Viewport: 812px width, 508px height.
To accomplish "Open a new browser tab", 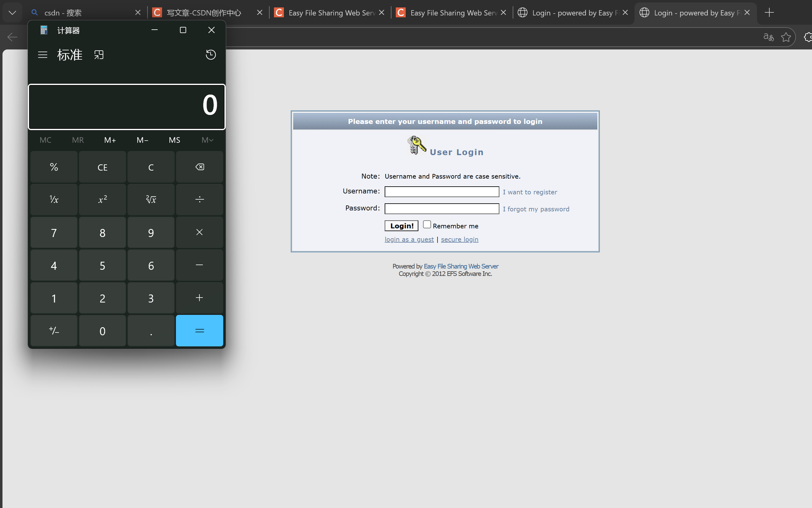I will [x=769, y=12].
